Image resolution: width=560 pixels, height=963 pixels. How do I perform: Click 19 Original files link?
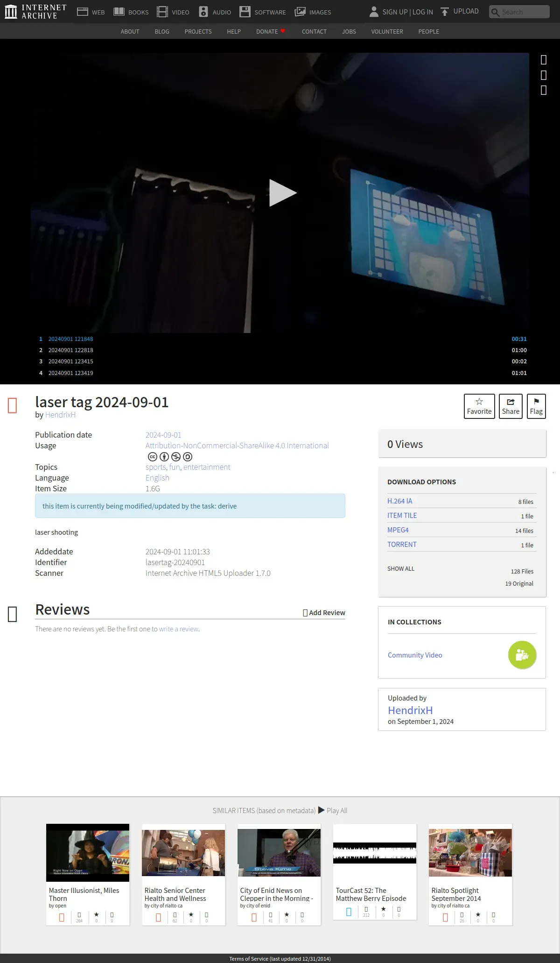click(x=519, y=583)
